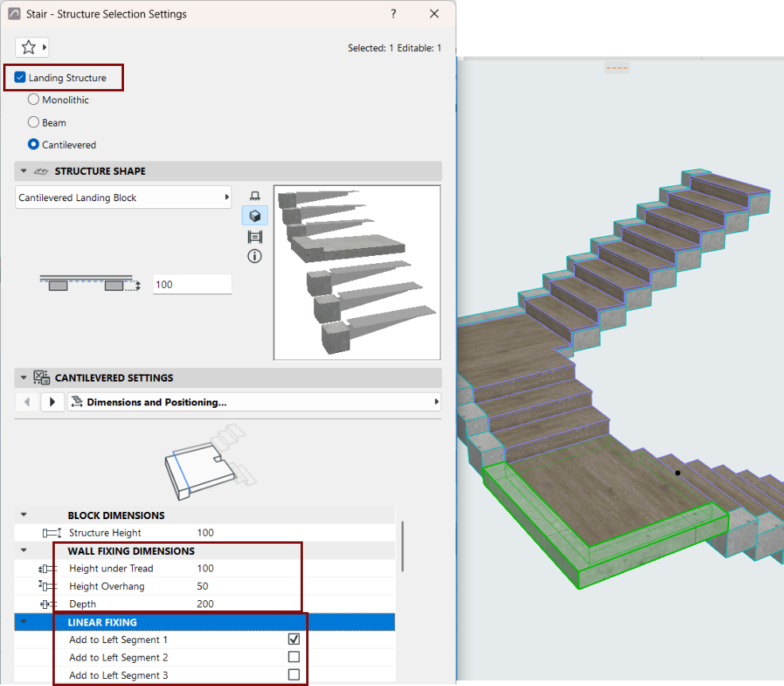This screenshot has height=686, width=784.
Task: Click the Height Overhang value 50
Action: point(203,586)
